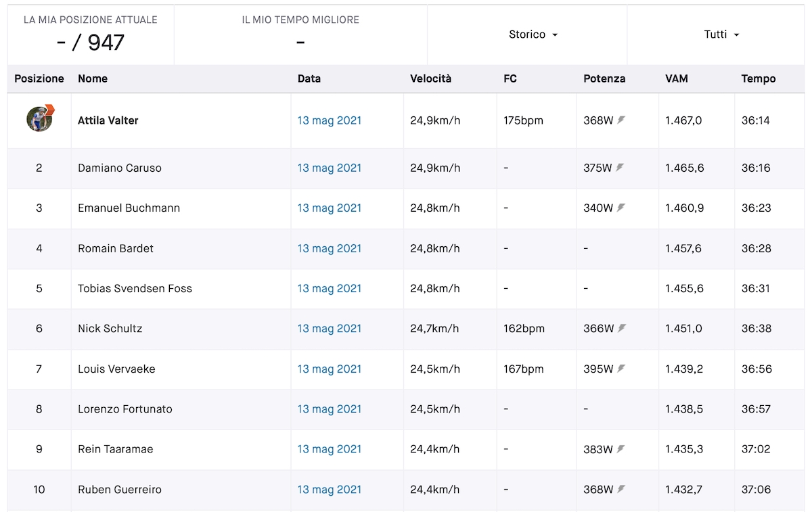This screenshot has height=512, width=812.
Task: Click the Tempo column header
Action: coord(759,78)
